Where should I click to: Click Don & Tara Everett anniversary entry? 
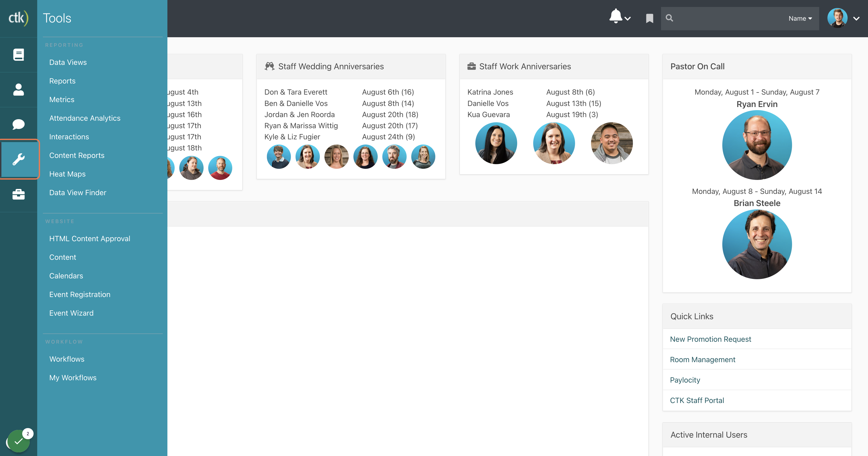pos(296,92)
